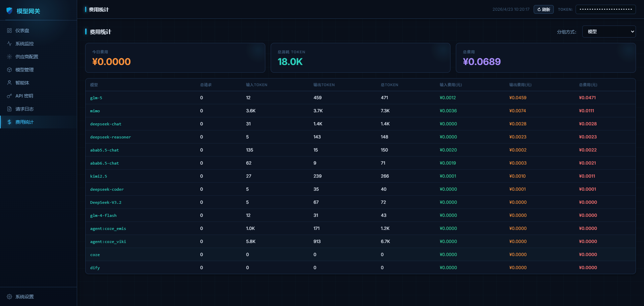Focus the TOKEN password field
The height and width of the screenshot is (306, 644).
605,9
